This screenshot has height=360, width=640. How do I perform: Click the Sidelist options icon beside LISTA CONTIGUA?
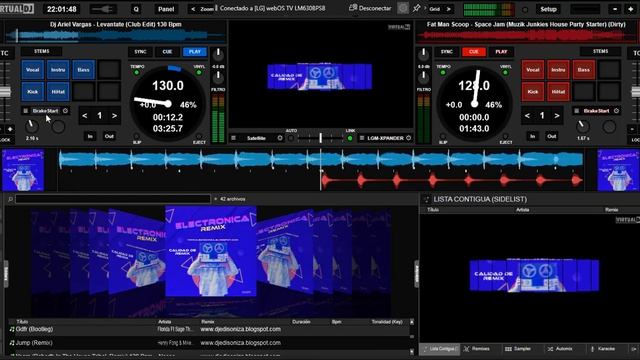click(427, 199)
